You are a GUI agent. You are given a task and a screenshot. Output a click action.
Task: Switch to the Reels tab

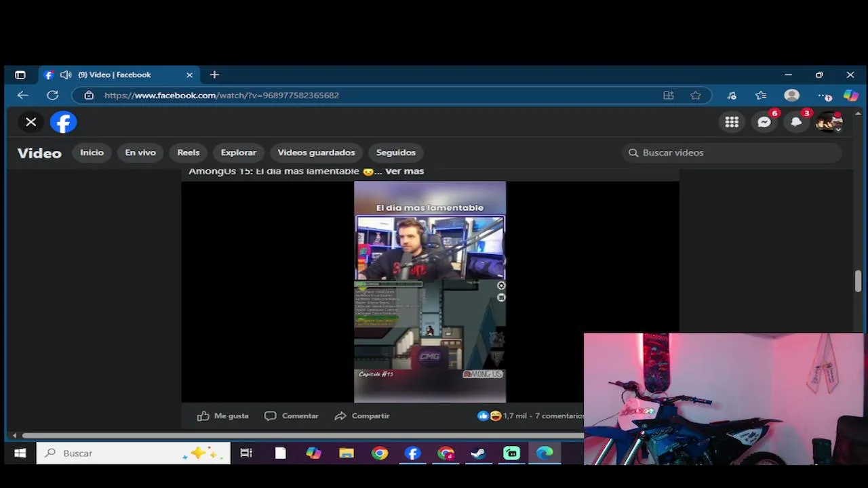[189, 152]
